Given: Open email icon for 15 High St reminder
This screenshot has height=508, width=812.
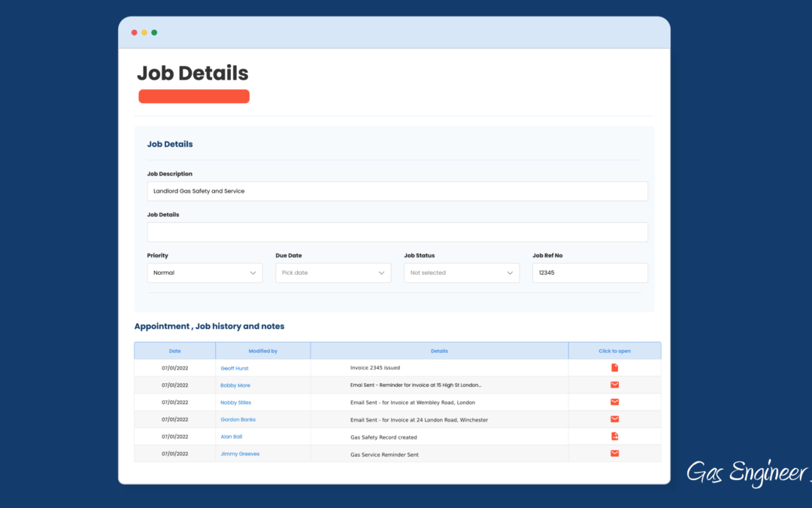Looking at the screenshot, I should (614, 385).
